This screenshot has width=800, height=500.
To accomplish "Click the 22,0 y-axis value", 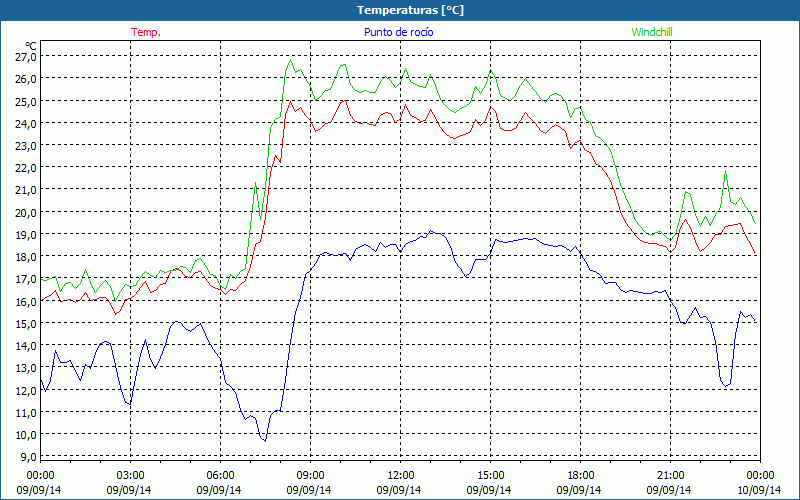I will 26,168.
